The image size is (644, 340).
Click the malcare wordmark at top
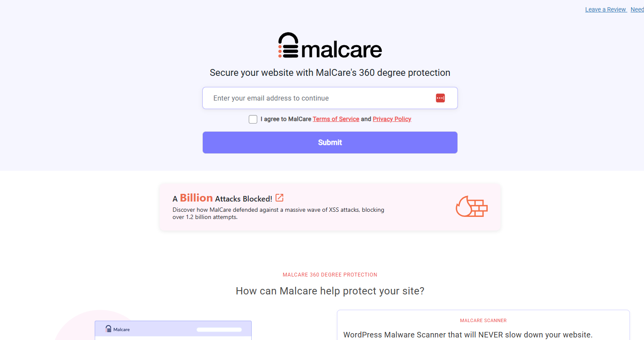pyautogui.click(x=342, y=49)
